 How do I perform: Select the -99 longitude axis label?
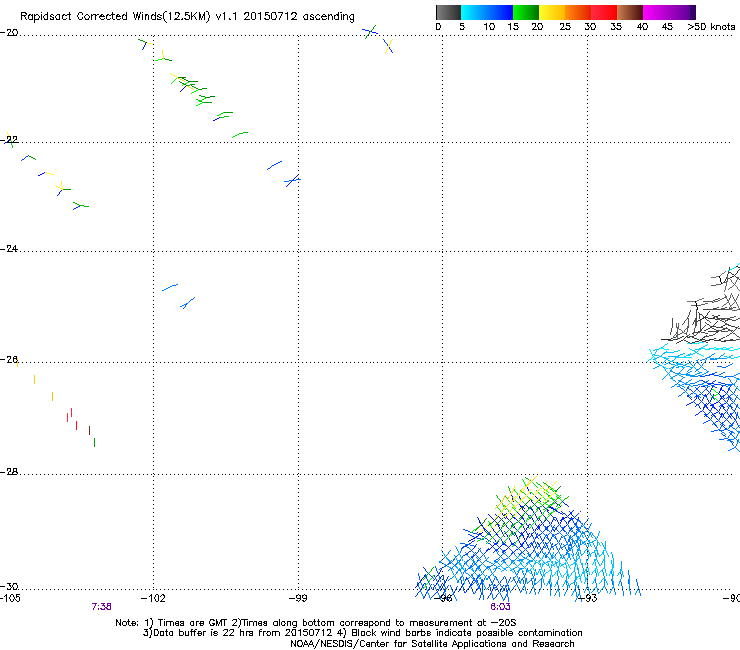[x=298, y=599]
